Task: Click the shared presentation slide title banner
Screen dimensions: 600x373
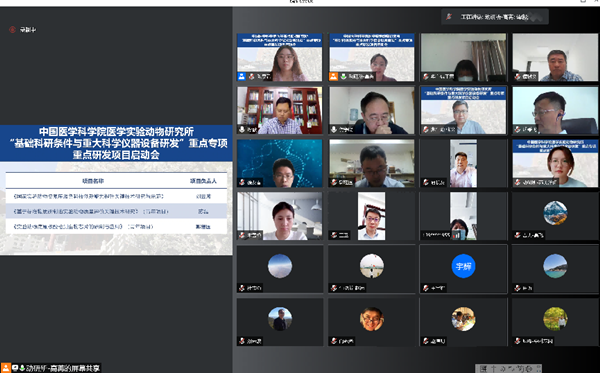Action: (x=116, y=143)
